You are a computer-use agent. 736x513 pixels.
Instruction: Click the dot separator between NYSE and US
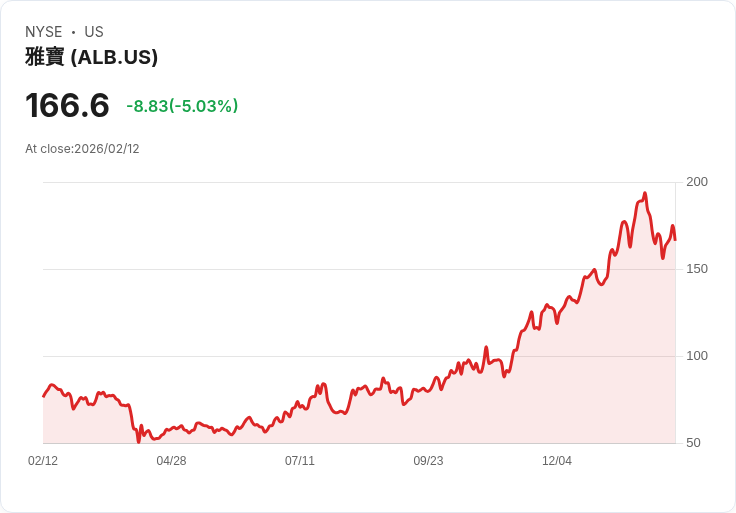click(x=73, y=32)
